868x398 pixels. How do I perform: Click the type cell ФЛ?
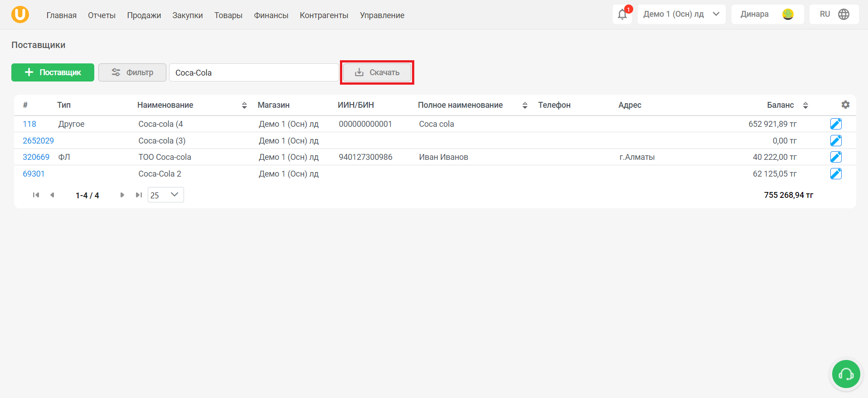point(64,157)
